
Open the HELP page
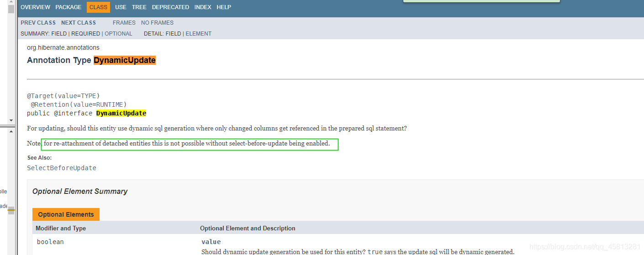tap(224, 7)
